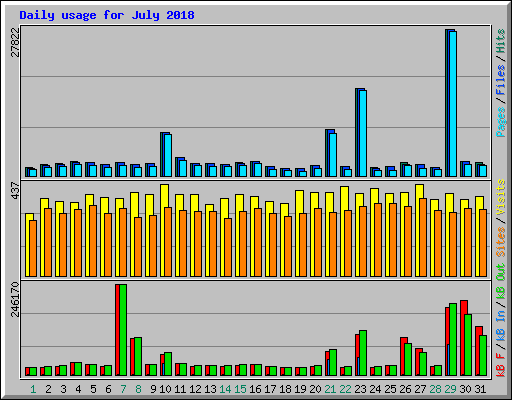This screenshot has width=512, height=400.
Task: Click day 10 axis label
Action: click(x=165, y=389)
